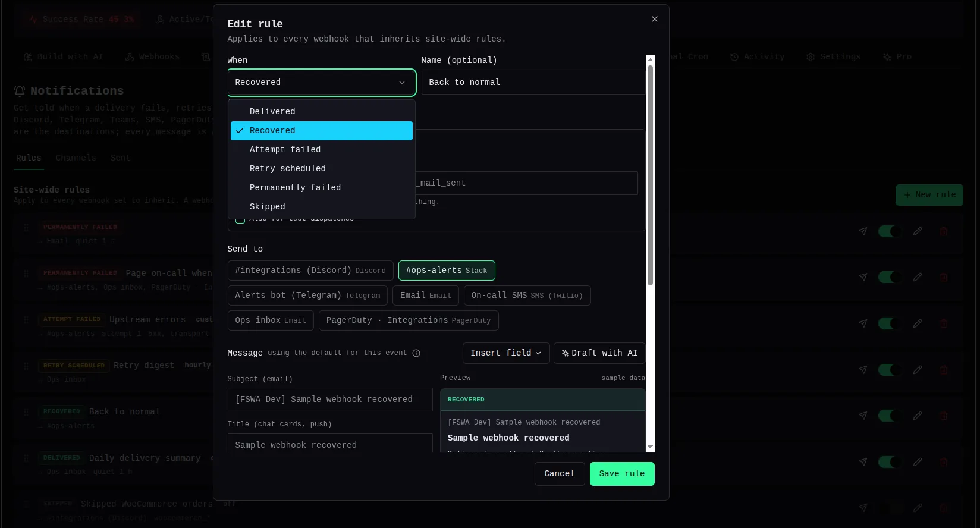Open the Message info icon
This screenshot has height=528, width=980.
point(416,353)
